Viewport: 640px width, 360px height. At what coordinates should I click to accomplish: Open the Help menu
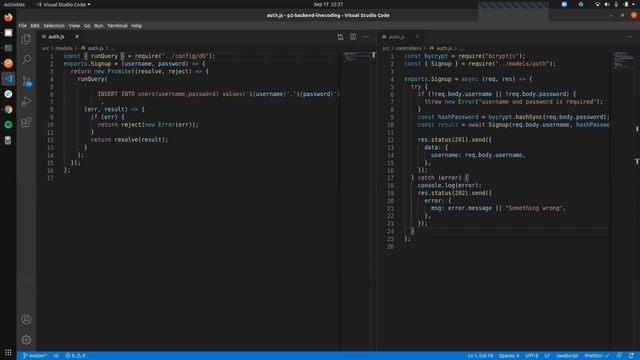(x=136, y=26)
